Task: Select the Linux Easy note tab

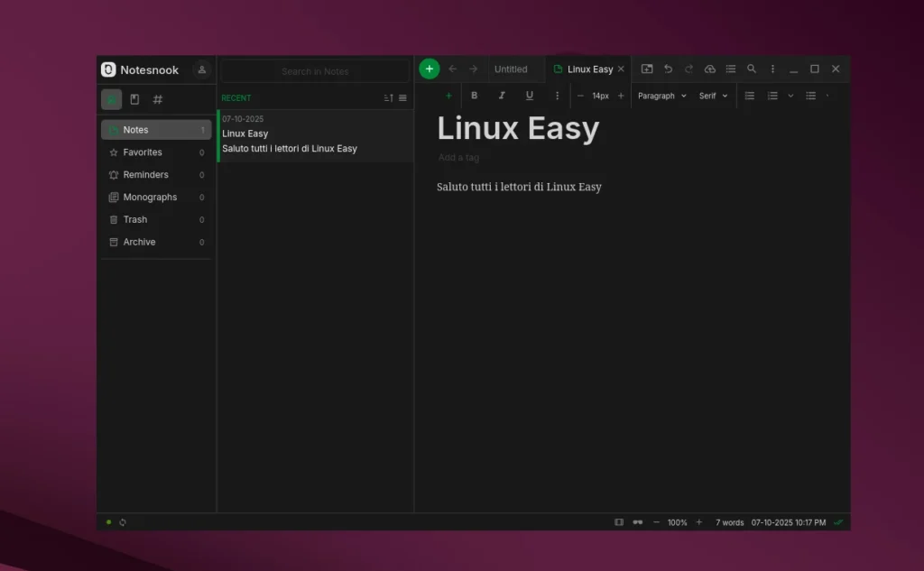Action: pos(588,69)
